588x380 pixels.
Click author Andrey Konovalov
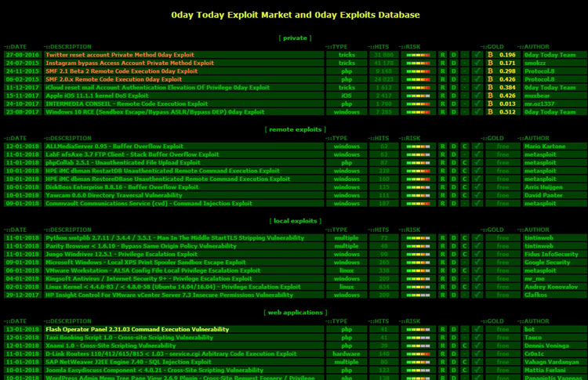[x=551, y=287]
